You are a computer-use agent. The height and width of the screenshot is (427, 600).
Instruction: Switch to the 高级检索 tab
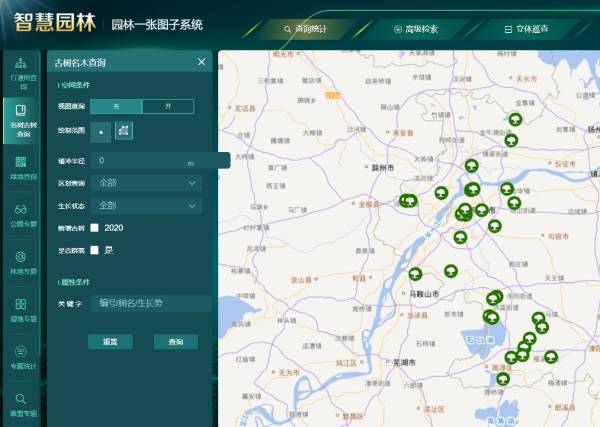tap(415, 29)
